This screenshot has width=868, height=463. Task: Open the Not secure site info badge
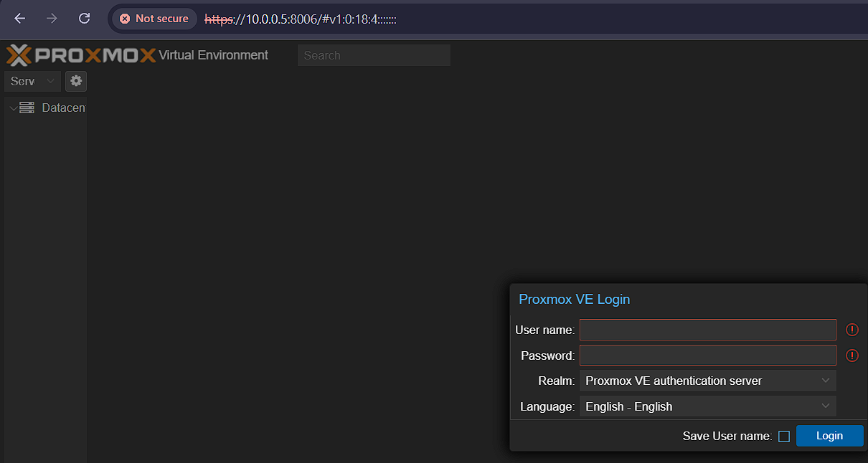click(x=154, y=19)
